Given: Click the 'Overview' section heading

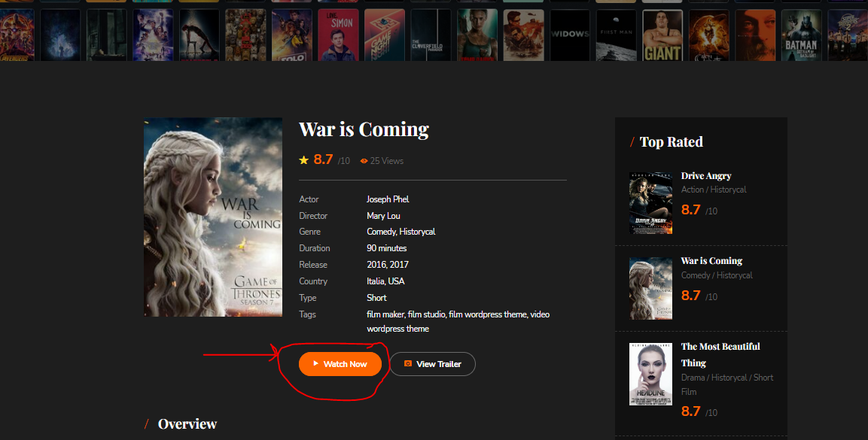Looking at the screenshot, I should click(x=187, y=424).
